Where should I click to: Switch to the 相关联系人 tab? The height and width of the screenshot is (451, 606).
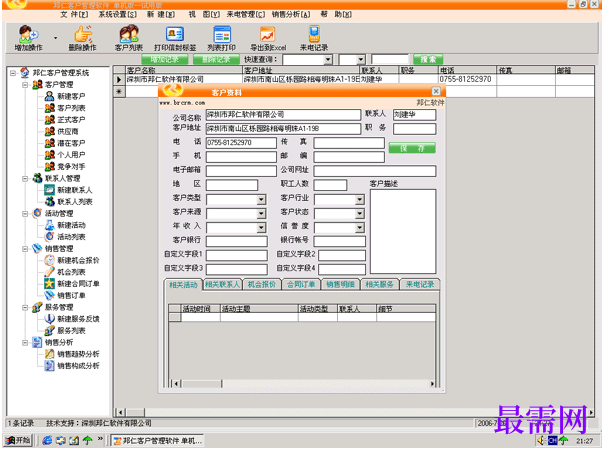click(222, 284)
